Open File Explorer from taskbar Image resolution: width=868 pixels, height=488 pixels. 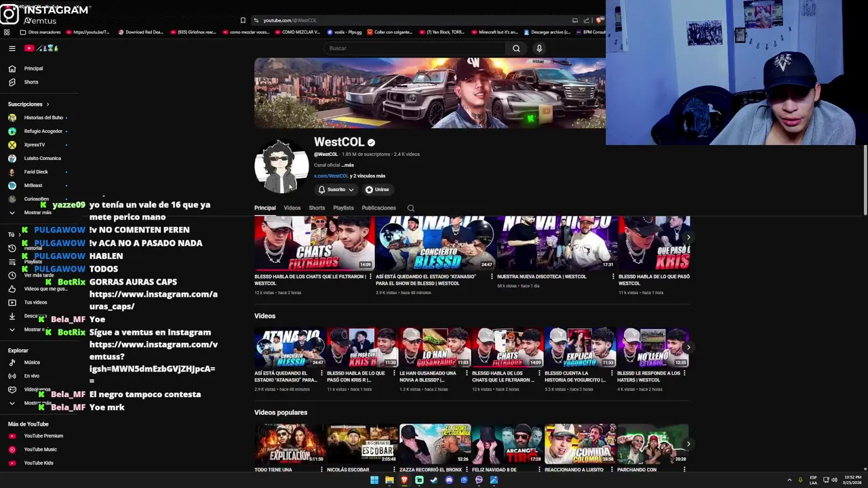389,480
